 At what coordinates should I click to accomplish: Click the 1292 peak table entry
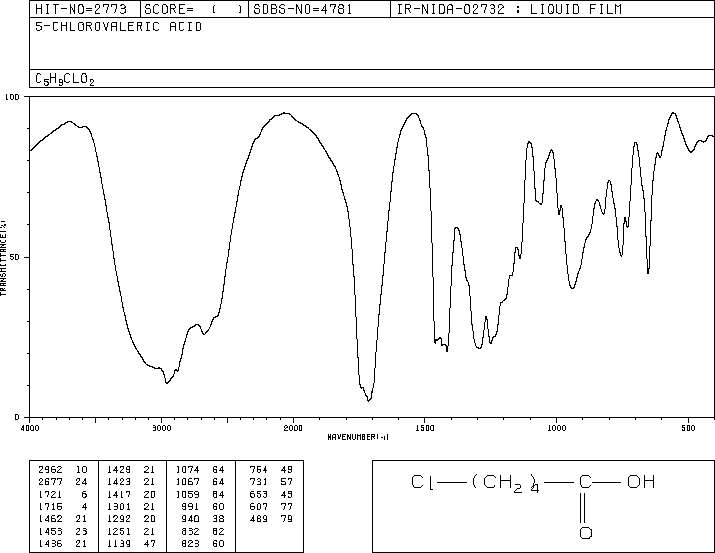point(131,519)
